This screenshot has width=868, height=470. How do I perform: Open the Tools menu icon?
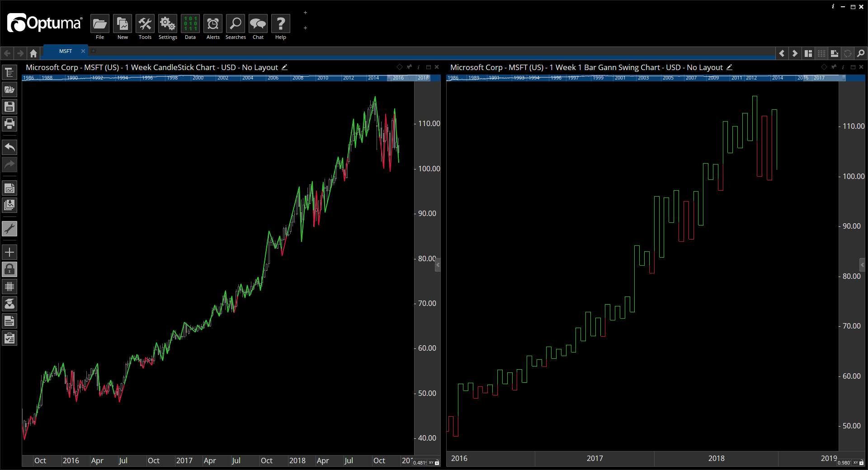[145, 23]
